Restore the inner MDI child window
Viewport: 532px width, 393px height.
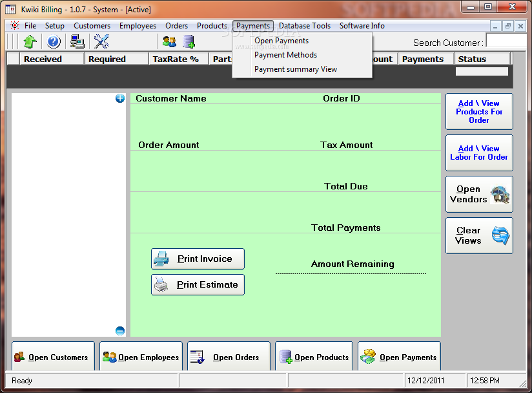coord(508,26)
